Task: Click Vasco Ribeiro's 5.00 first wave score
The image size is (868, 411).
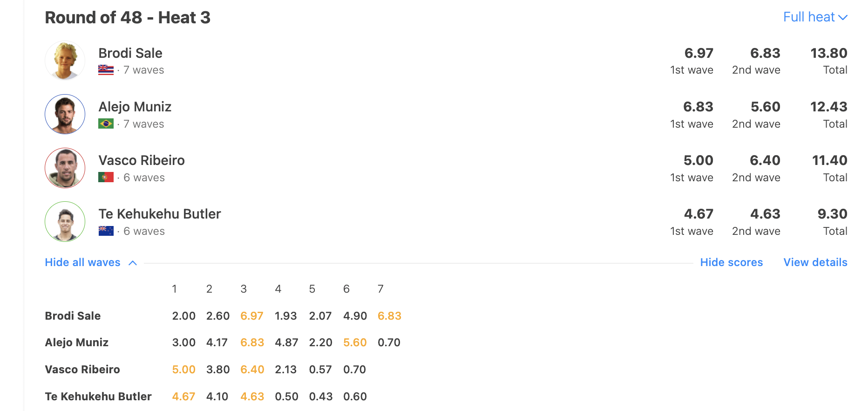Action: coord(698,160)
